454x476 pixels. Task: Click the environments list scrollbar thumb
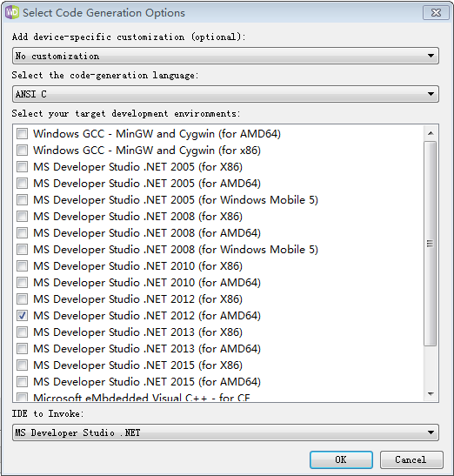pyautogui.click(x=431, y=244)
